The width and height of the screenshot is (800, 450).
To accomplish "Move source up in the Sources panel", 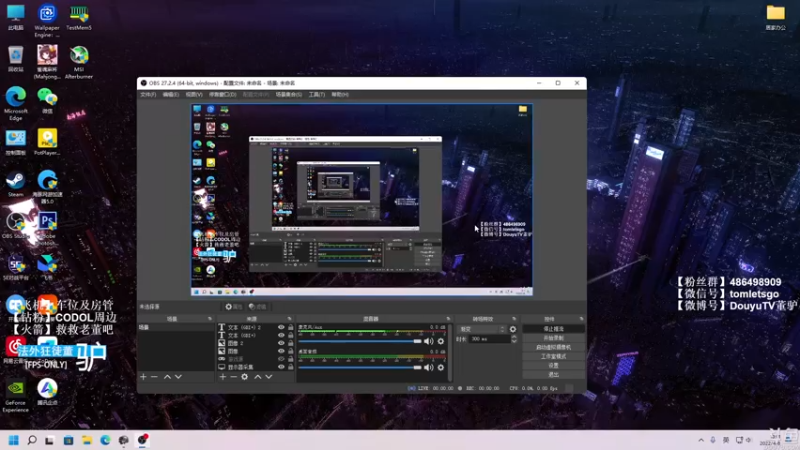I will click(x=258, y=377).
